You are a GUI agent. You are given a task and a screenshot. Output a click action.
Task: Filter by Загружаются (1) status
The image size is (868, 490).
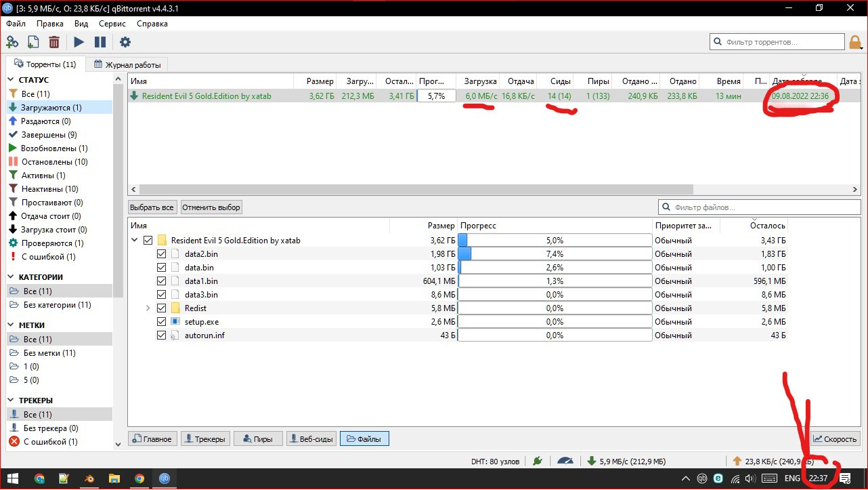pyautogui.click(x=60, y=107)
